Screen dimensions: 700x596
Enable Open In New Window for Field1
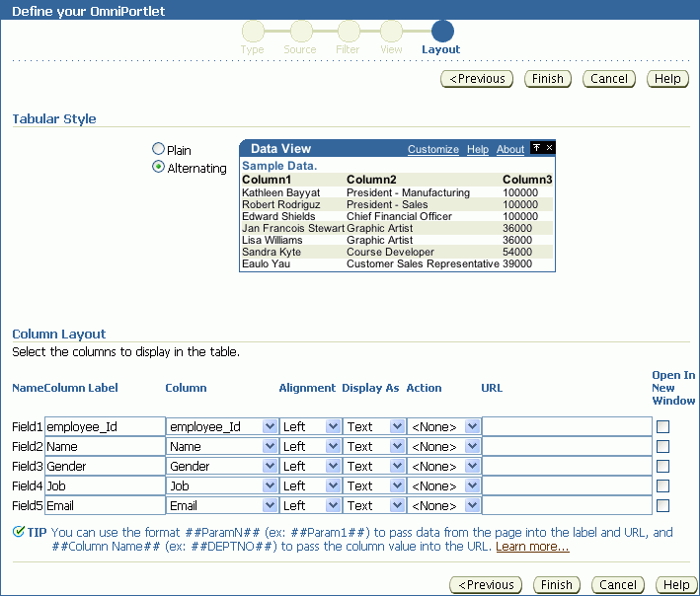tap(662, 427)
